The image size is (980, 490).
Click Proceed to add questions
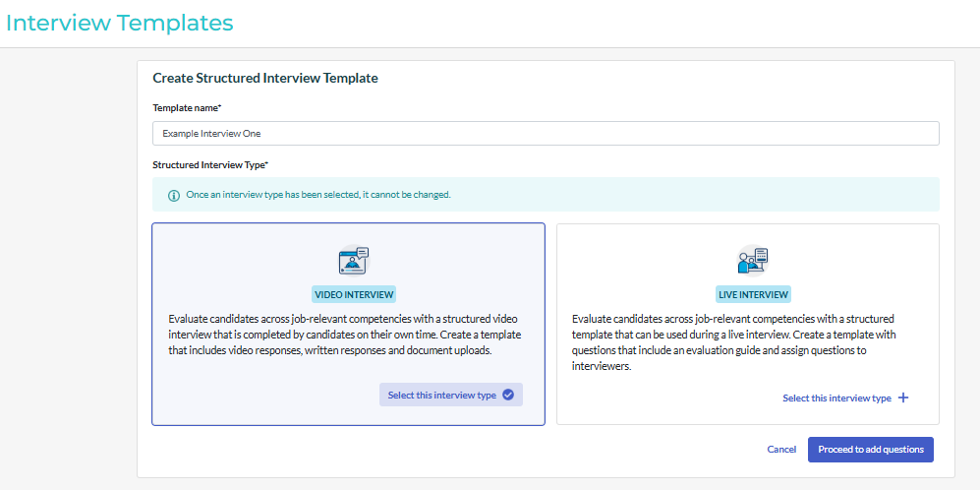[x=871, y=450]
